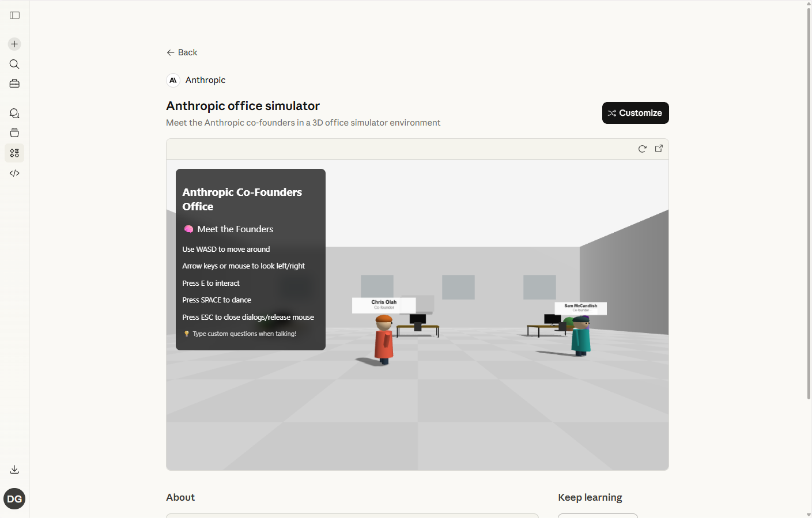Open the Anthropic author link
This screenshot has width=812, height=518.
coord(205,80)
